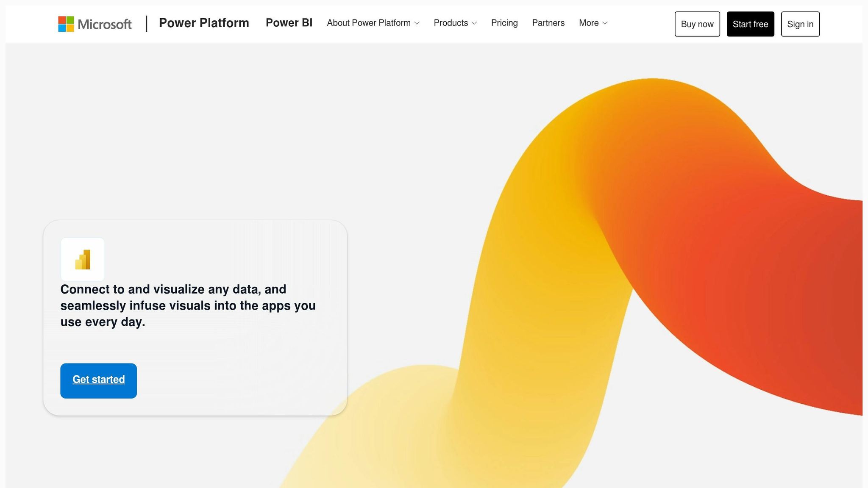Expand the More menu

tap(593, 23)
